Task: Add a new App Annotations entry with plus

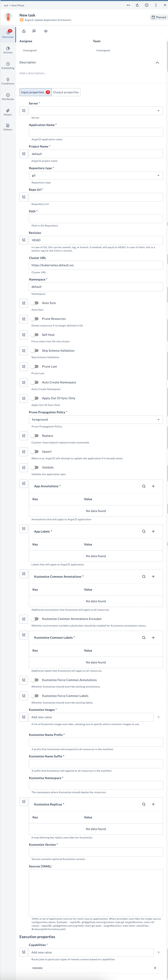Action: pyautogui.click(x=153, y=486)
